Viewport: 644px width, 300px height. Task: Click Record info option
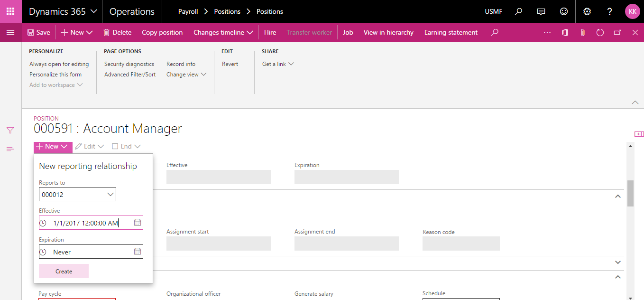[181, 64]
